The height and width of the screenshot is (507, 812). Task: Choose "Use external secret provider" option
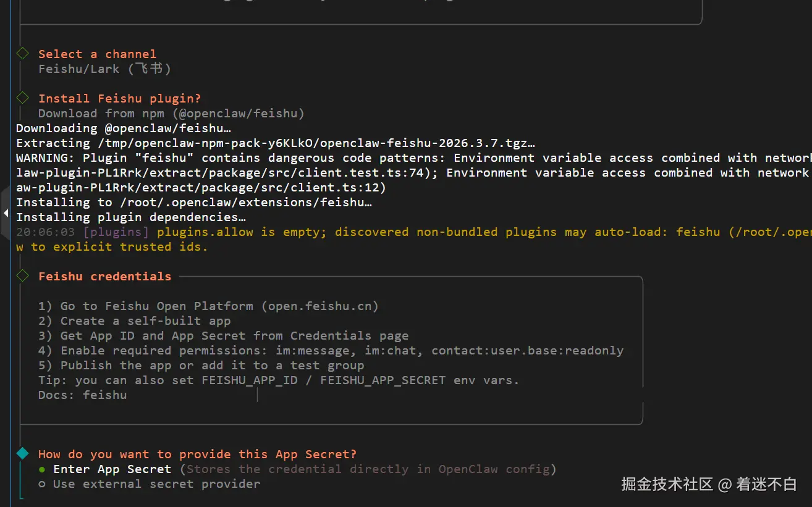point(156,484)
